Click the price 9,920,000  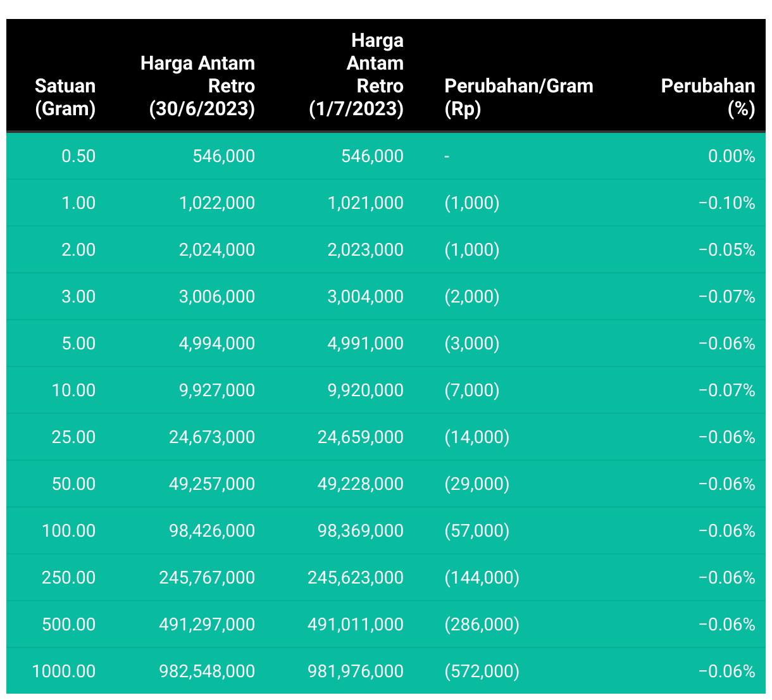pos(366,391)
